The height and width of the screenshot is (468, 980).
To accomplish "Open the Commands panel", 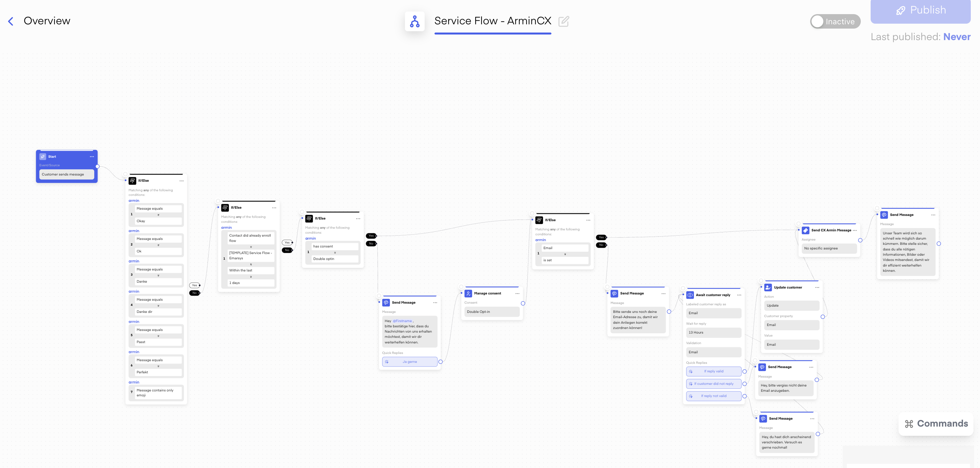I will click(x=936, y=423).
